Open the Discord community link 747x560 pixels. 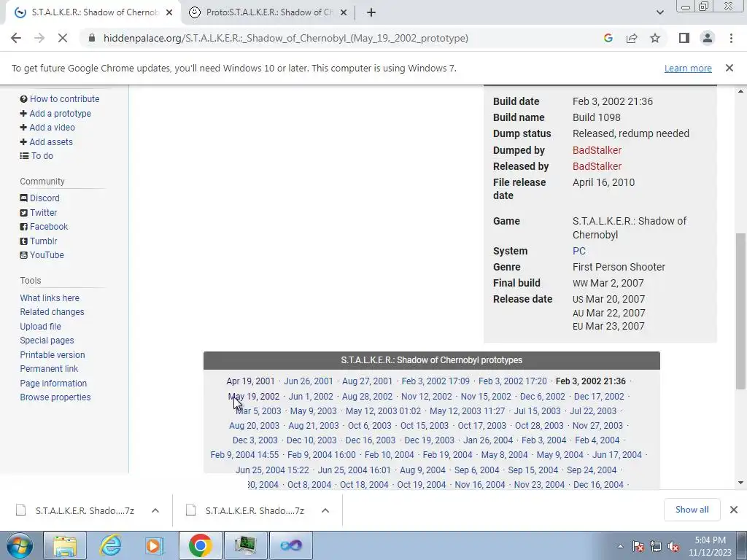[x=44, y=198]
